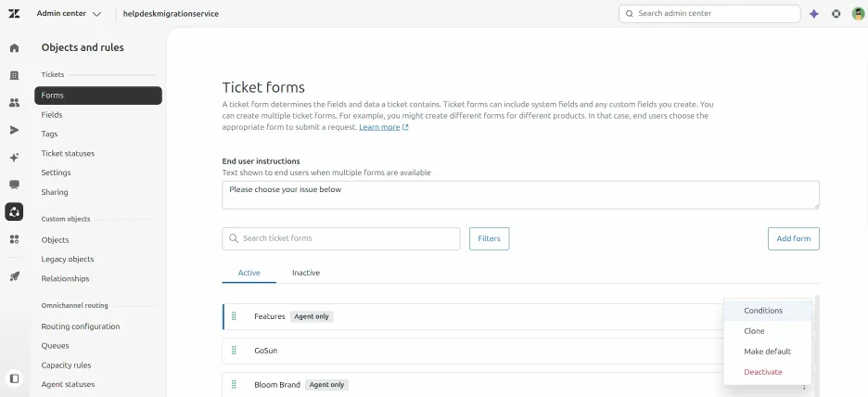The width and height of the screenshot is (868, 397).
Task: Click the Add form button
Action: [x=793, y=238]
